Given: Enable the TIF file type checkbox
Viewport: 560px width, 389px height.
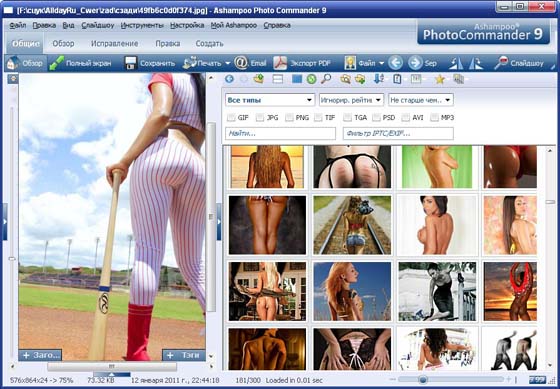Looking at the screenshot, I should click(x=318, y=117).
